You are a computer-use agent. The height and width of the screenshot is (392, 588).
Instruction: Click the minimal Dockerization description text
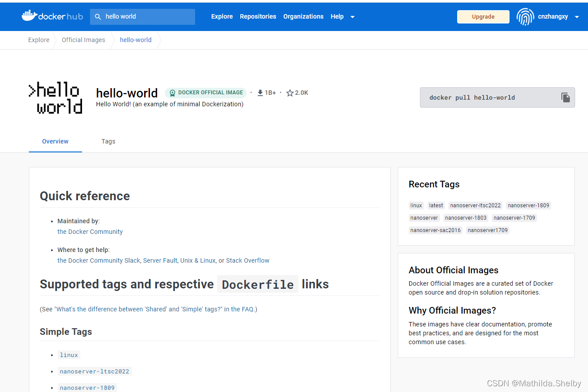(x=170, y=105)
